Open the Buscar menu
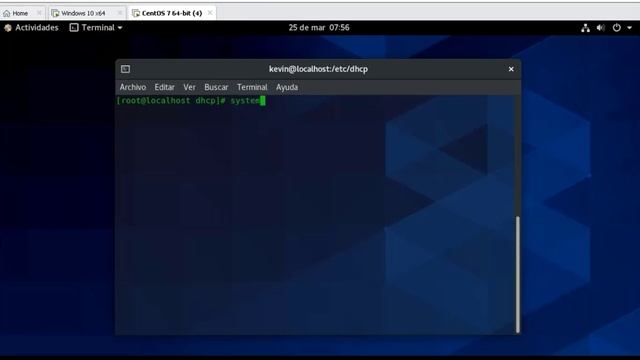Viewport: 640px width, 360px height. [216, 87]
